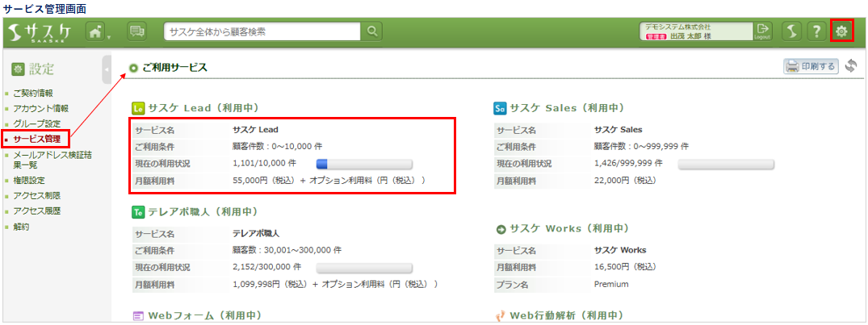Click the footprint Web行動解析 icon

tap(500, 316)
